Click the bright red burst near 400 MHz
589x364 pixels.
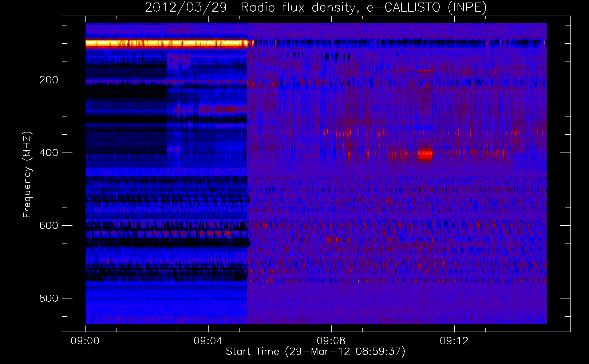[425, 154]
